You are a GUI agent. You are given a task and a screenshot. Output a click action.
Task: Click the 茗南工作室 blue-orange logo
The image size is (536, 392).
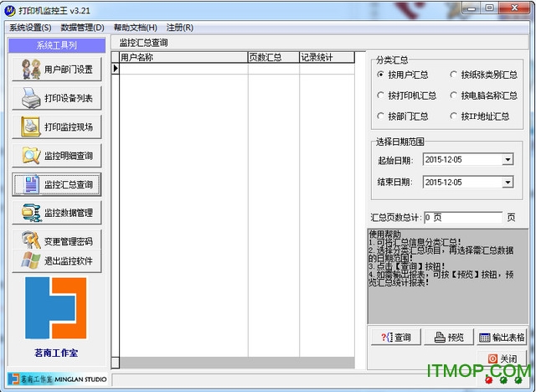[x=56, y=308]
